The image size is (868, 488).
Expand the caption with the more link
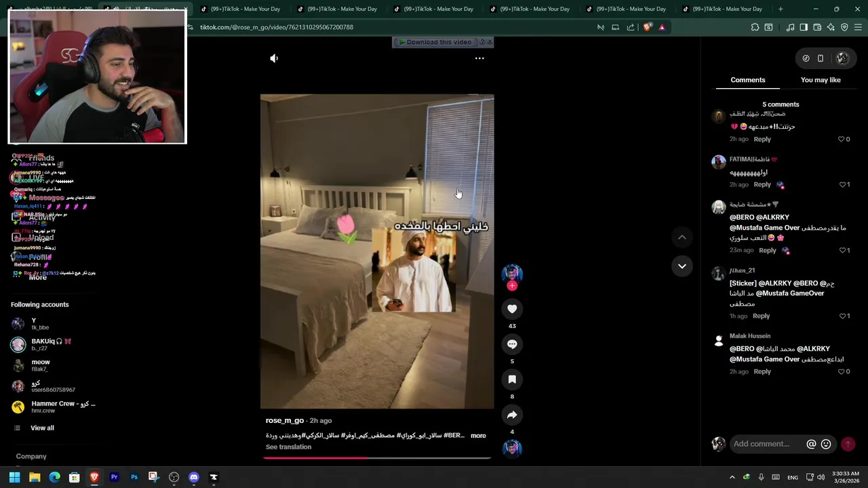click(x=478, y=435)
